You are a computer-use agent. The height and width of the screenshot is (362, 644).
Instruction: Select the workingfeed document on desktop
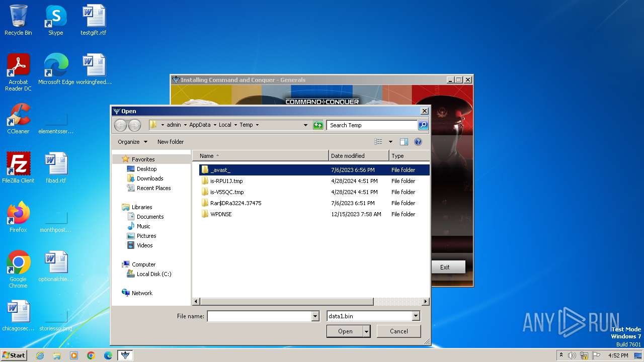94,69
